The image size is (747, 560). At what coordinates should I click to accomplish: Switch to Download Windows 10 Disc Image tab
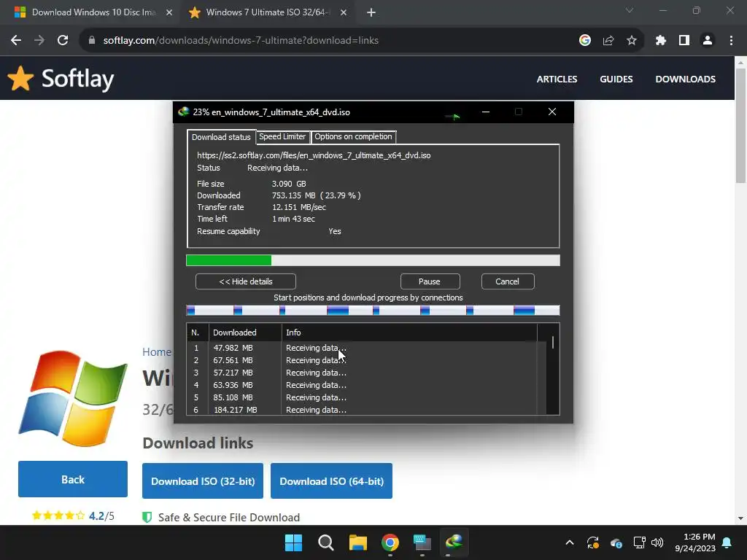tap(93, 13)
